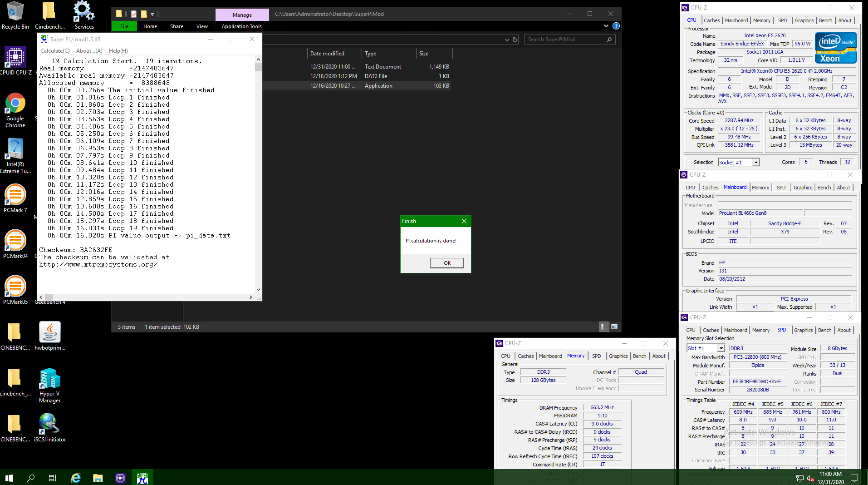Viewport: 868px width, 485px height.
Task: Sort files by Date modified column
Action: pos(334,54)
